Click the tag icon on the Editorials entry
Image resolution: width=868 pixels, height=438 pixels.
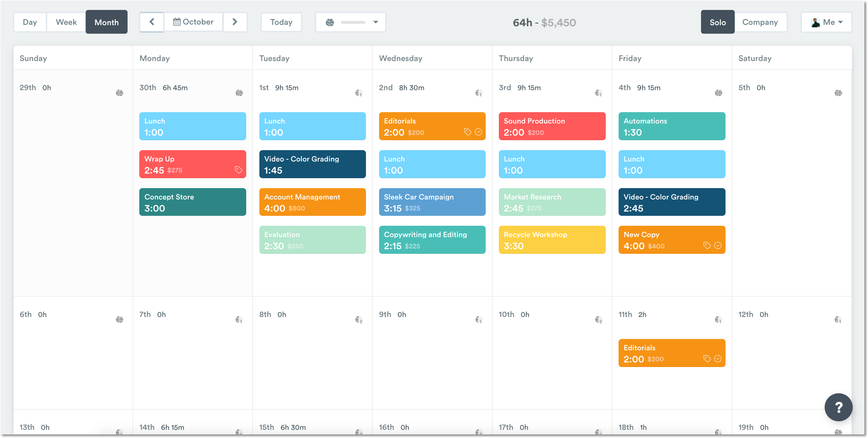coord(468,132)
